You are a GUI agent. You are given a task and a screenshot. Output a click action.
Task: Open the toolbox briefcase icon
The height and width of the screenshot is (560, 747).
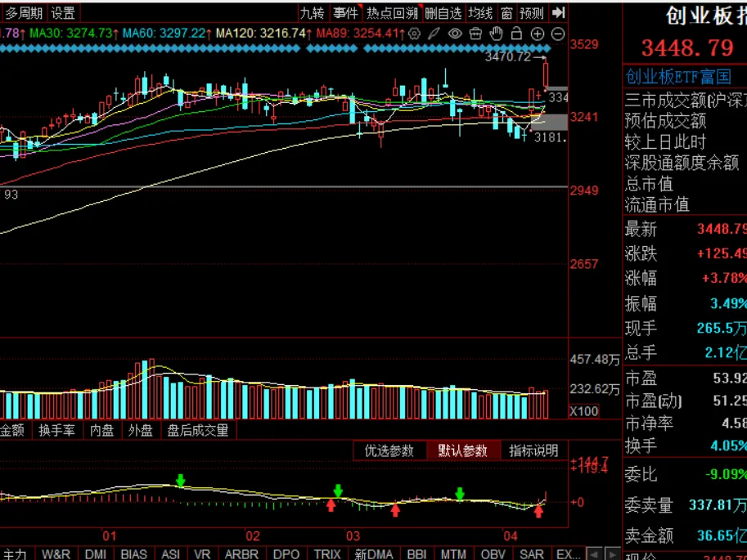(475, 34)
